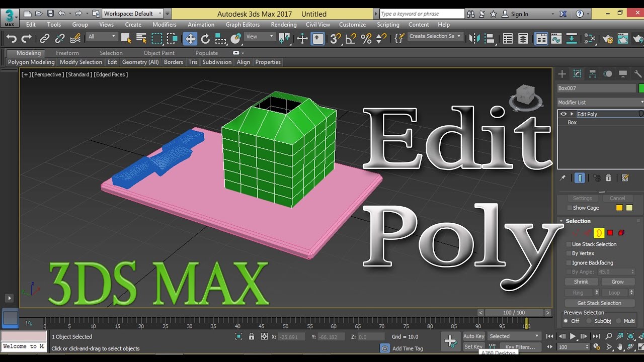644x362 pixels.
Task: Tick the By Vertex checkbox
Action: [569, 253]
